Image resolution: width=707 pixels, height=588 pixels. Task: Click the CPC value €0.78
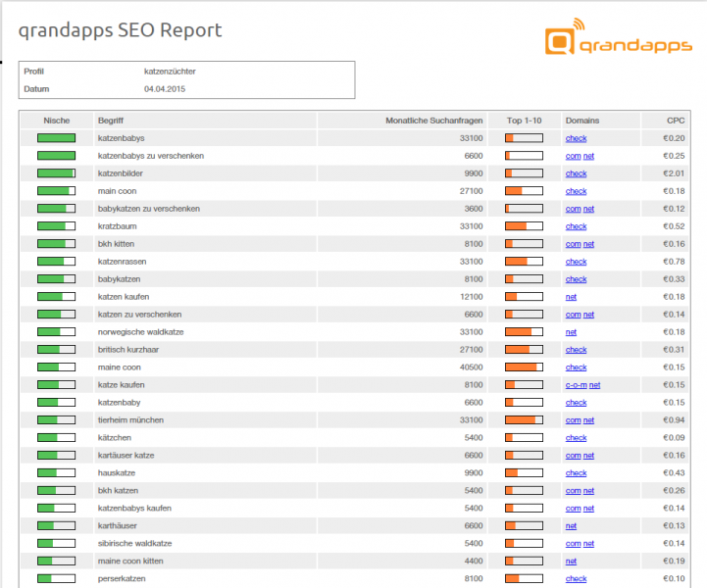pos(674,262)
